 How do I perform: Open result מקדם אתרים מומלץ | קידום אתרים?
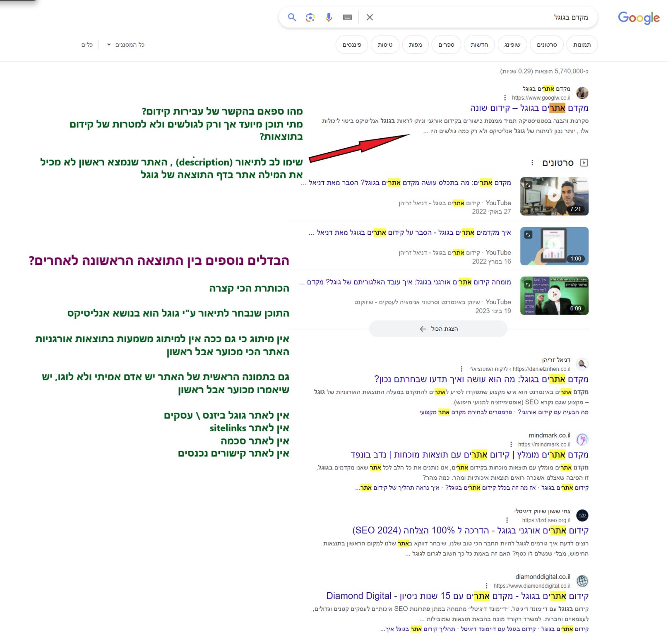pos(469,455)
